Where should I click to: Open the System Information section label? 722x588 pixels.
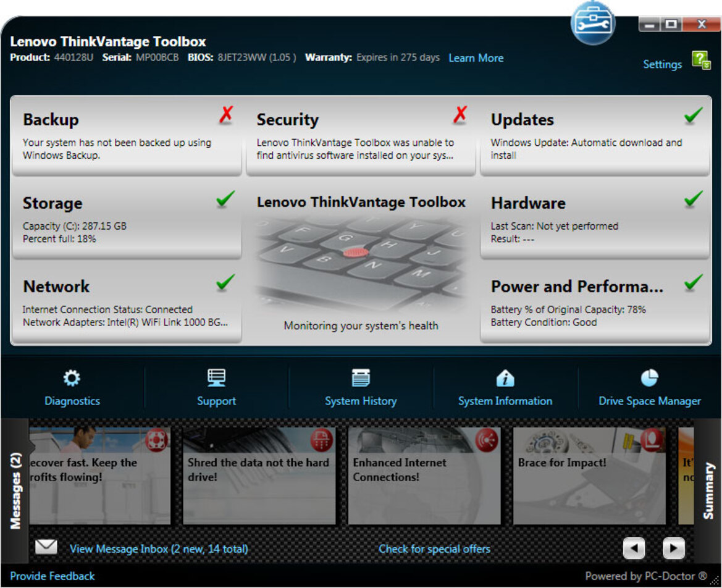tap(505, 401)
